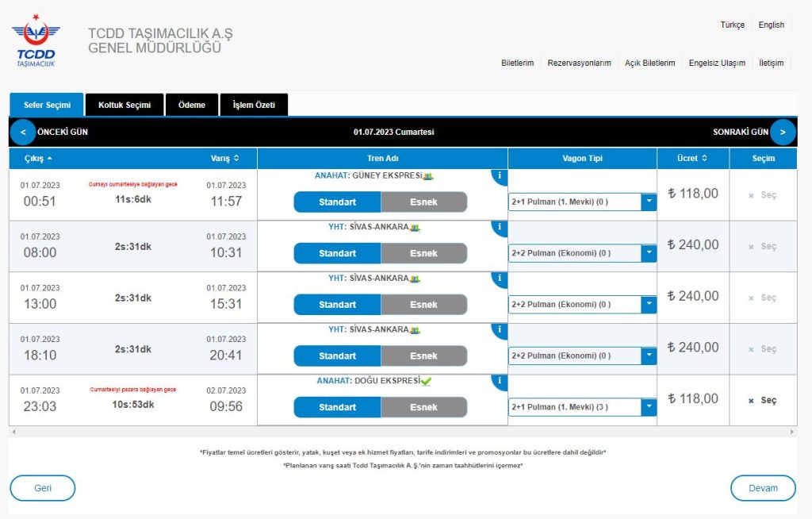The width and height of the screenshot is (812, 519).
Task: Open the Biletlerim menu item
Action: click(517, 63)
